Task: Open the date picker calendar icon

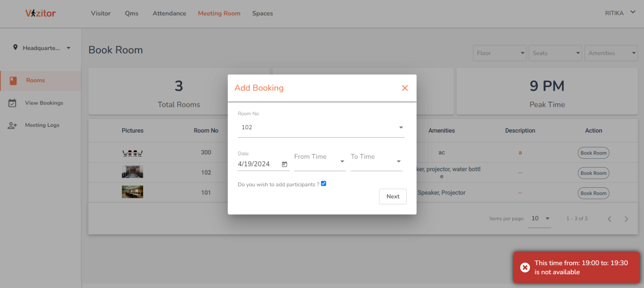Action: coord(284,163)
